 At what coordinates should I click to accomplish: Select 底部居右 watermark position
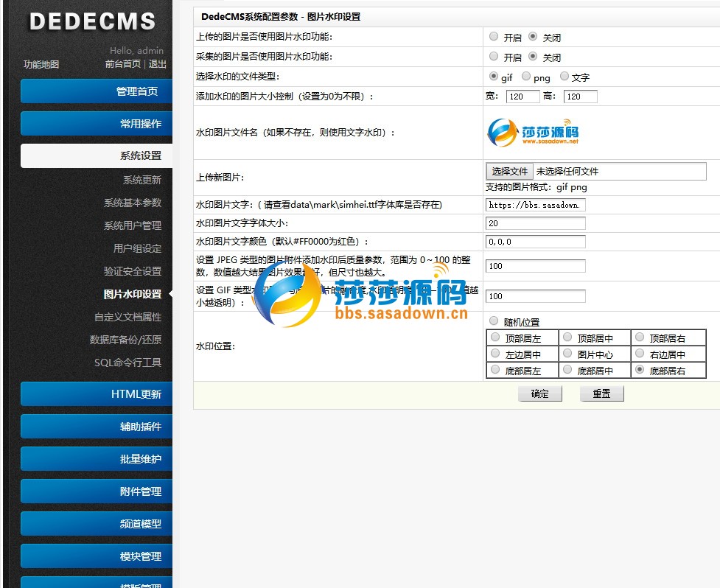click(x=640, y=369)
